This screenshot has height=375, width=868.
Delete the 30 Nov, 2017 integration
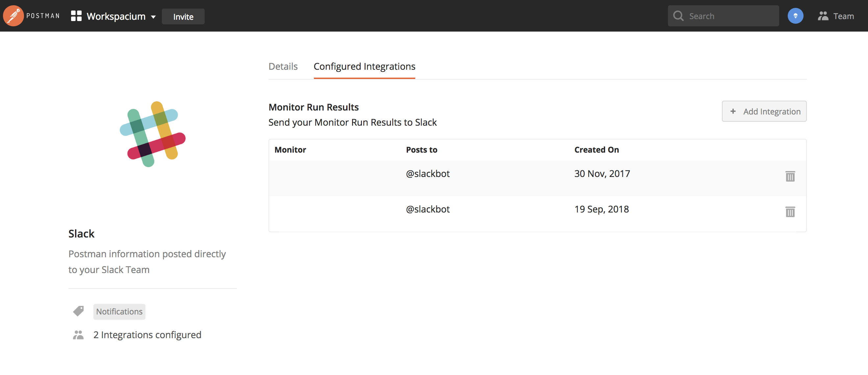pos(790,176)
